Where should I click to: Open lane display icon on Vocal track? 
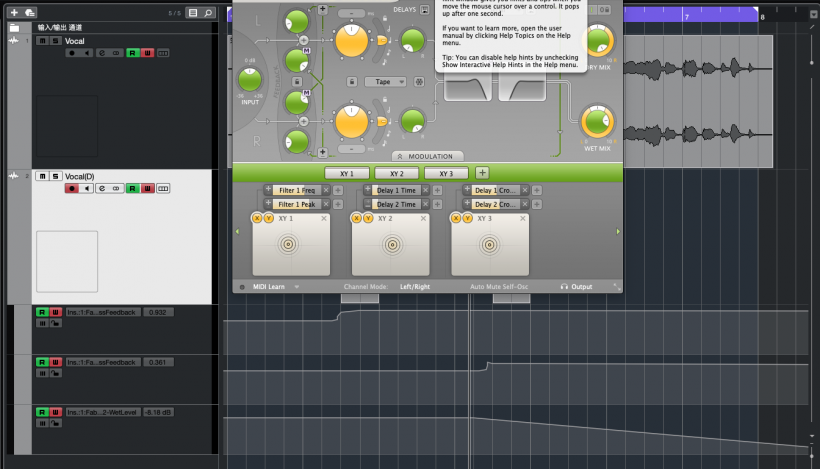click(163, 53)
